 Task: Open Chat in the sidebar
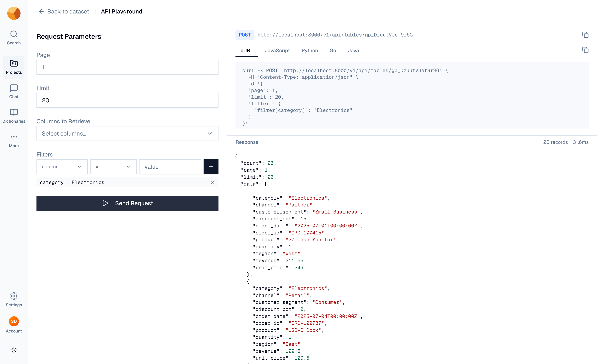[14, 92]
